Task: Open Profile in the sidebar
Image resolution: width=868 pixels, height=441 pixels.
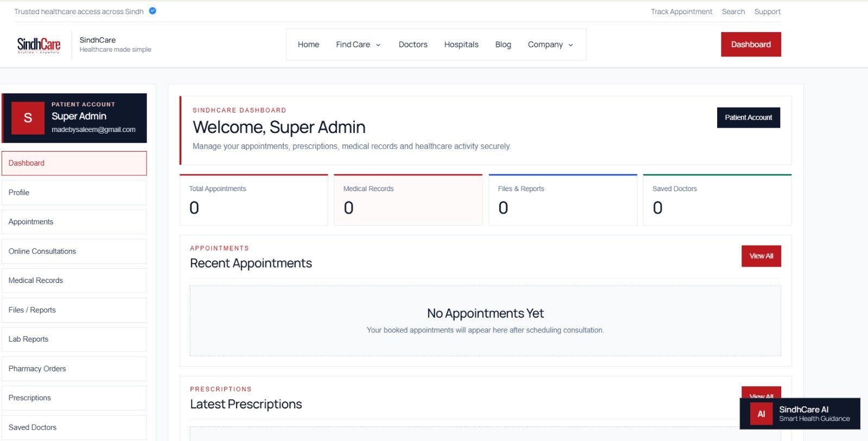Action: [x=74, y=192]
